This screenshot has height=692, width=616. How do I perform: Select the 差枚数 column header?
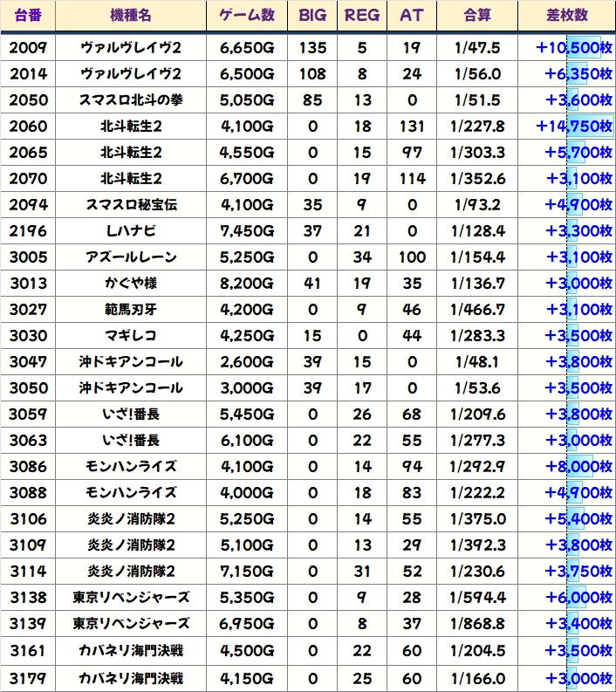[x=566, y=16]
